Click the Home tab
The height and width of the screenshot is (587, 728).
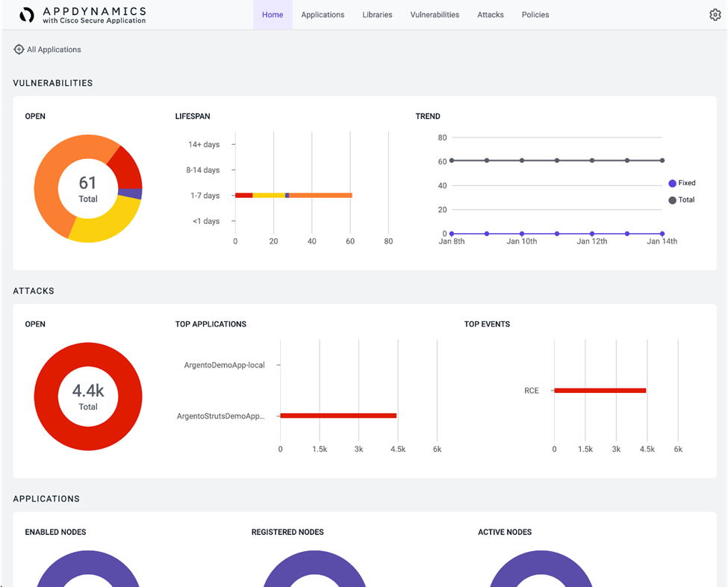(273, 15)
